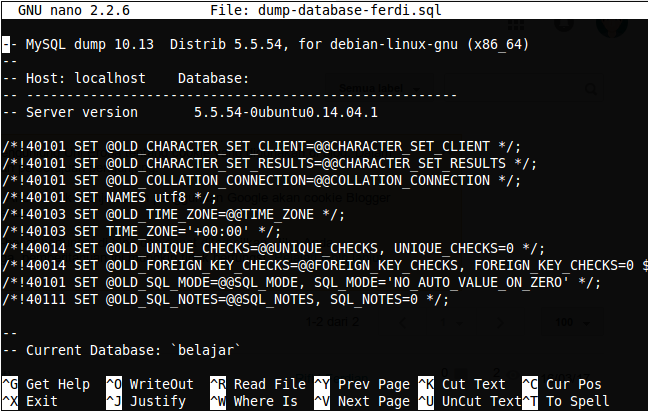Image resolution: width=648 pixels, height=411 pixels.
Task: Click the ^O WriteOut shortcut
Action: click(149, 384)
